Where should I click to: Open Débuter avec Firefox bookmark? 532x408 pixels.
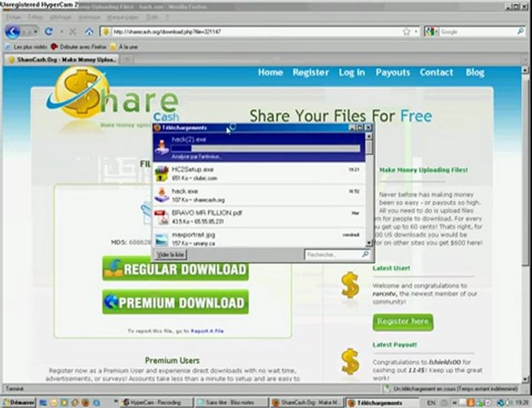pyautogui.click(x=79, y=46)
